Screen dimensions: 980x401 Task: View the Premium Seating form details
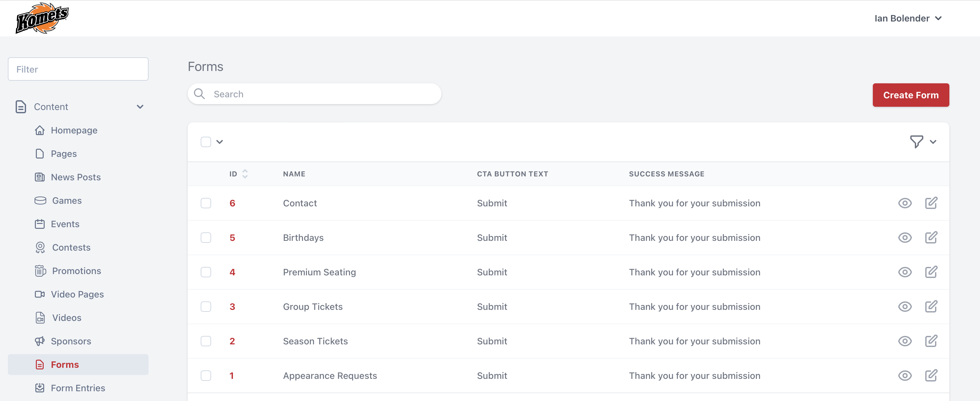pyautogui.click(x=905, y=272)
